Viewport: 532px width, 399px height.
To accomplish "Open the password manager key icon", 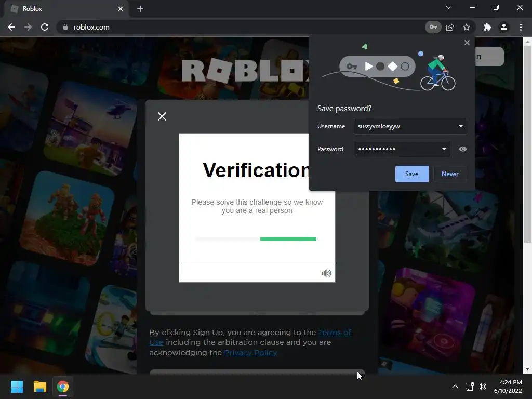I will coord(433,27).
